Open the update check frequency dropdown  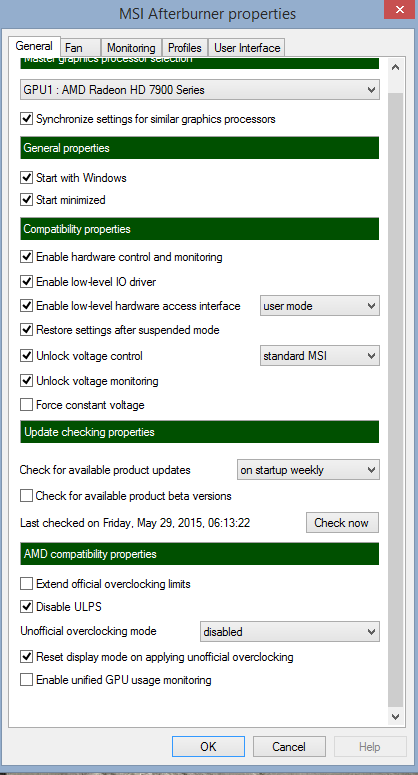pyautogui.click(x=308, y=470)
